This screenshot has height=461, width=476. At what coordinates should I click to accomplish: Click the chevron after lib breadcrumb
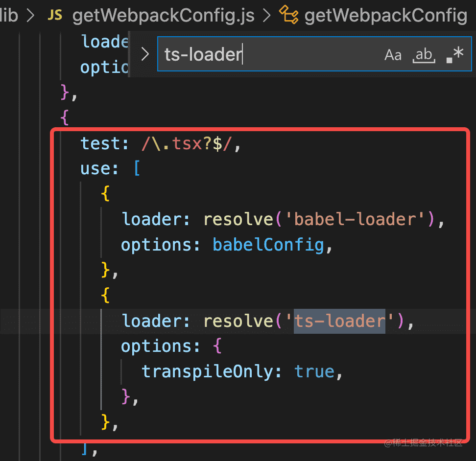pos(30,16)
